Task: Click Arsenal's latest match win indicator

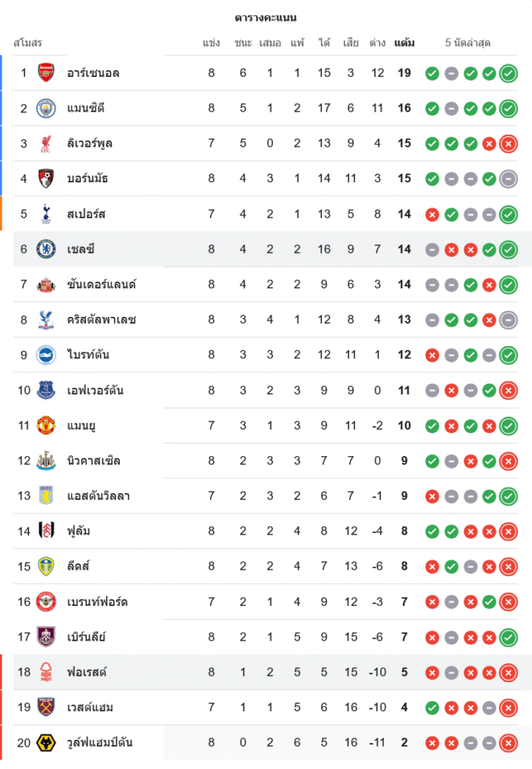Action: tap(508, 74)
